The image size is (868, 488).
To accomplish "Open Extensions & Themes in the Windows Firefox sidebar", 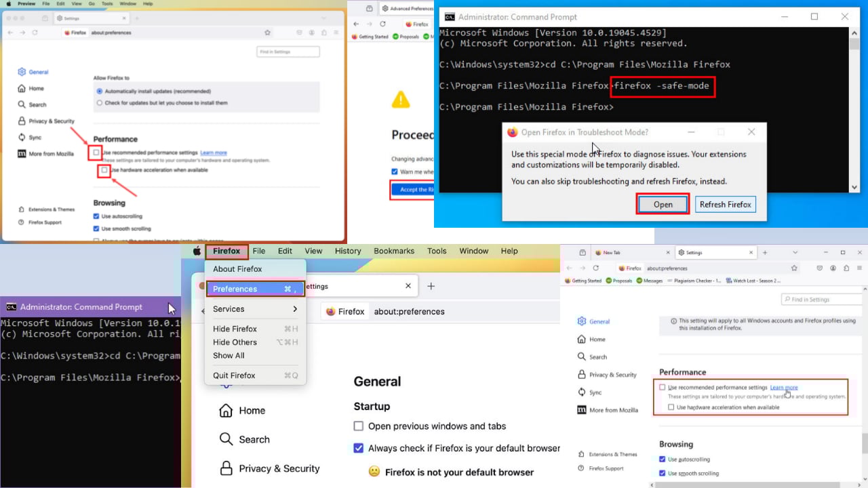I will coord(608,454).
